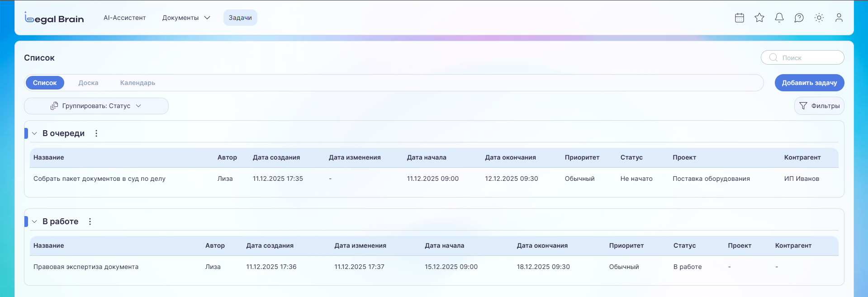Viewport: 868px width, 297px height.
Task: Click the Legal Brain logo
Action: click(x=54, y=18)
